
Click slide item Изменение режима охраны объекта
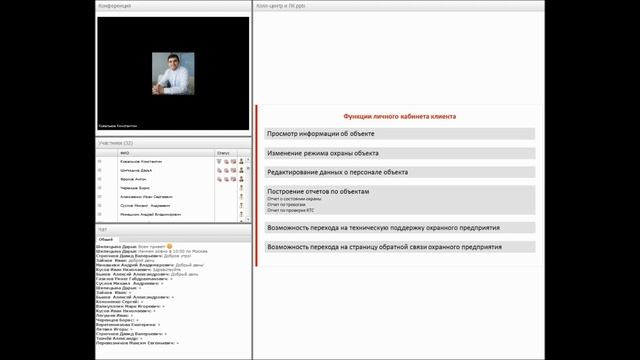coord(400,153)
